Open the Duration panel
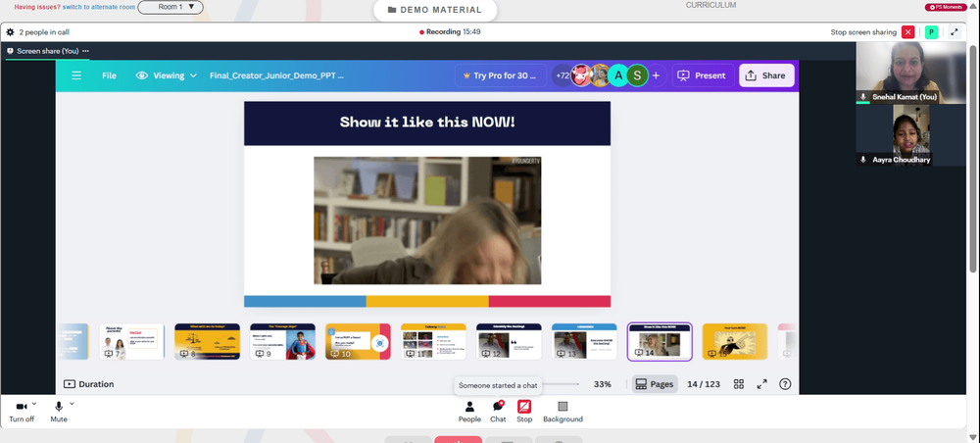The width and height of the screenshot is (980, 443). pyautogui.click(x=89, y=384)
